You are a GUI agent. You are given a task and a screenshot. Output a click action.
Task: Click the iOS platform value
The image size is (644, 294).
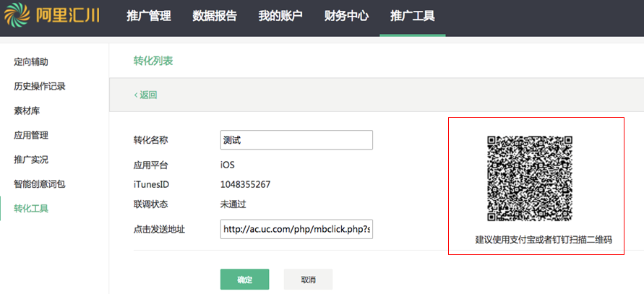click(228, 165)
